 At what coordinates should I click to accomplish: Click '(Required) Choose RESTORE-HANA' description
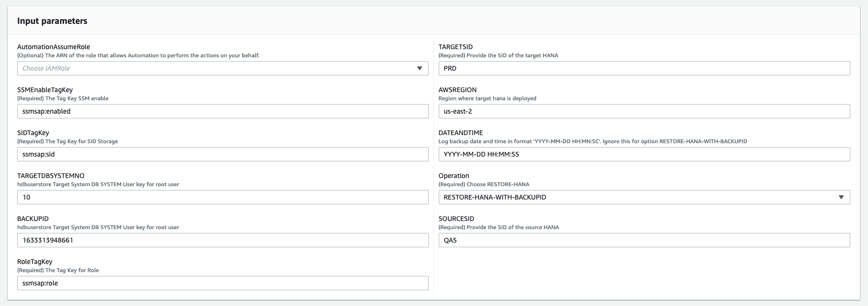point(484,184)
